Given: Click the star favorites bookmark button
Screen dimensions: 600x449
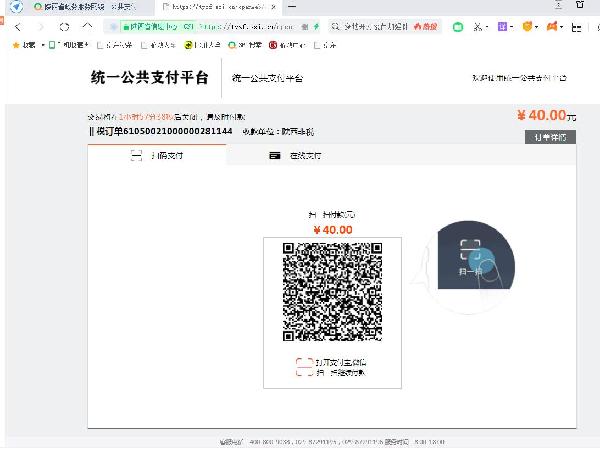Looking at the screenshot, I should pyautogui.click(x=24, y=45).
